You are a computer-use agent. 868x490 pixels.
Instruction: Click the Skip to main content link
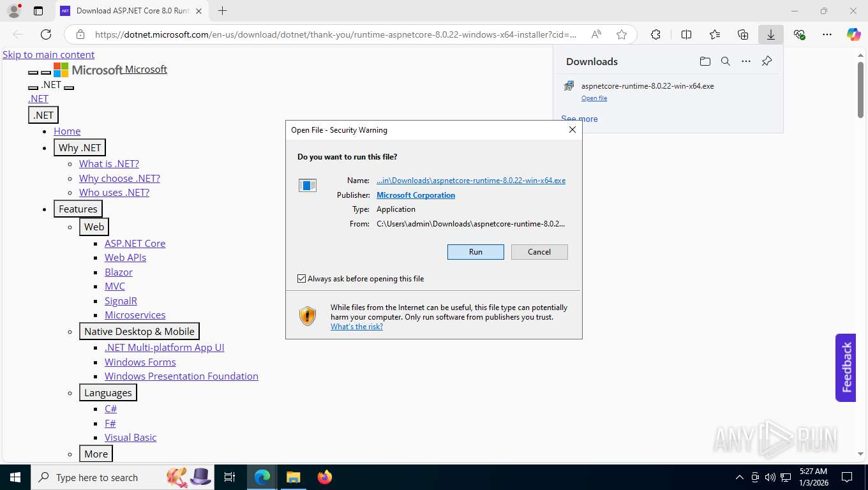49,55
